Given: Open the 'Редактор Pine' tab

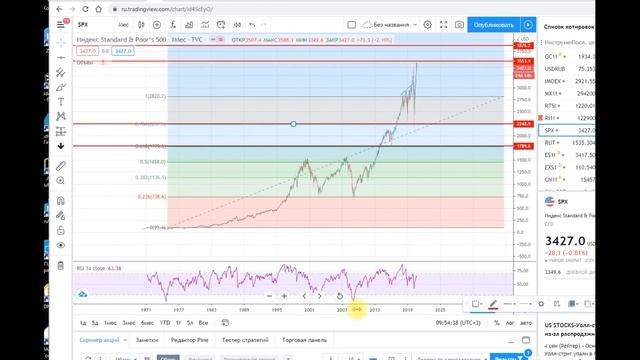Looking at the screenshot, I should pyautogui.click(x=189, y=340).
